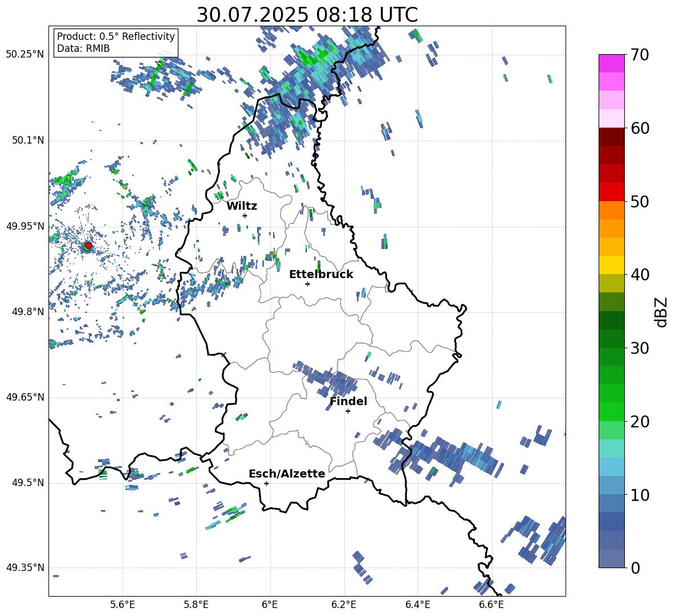The image size is (675, 616).
Task: Click the 5.8°E longitude label
Action: pos(196,605)
